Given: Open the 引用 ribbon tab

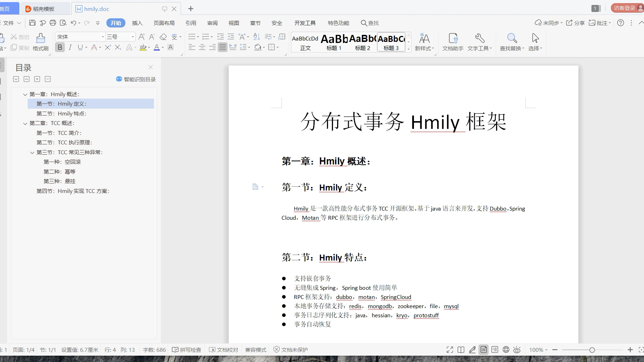Looking at the screenshot, I should pos(191,23).
